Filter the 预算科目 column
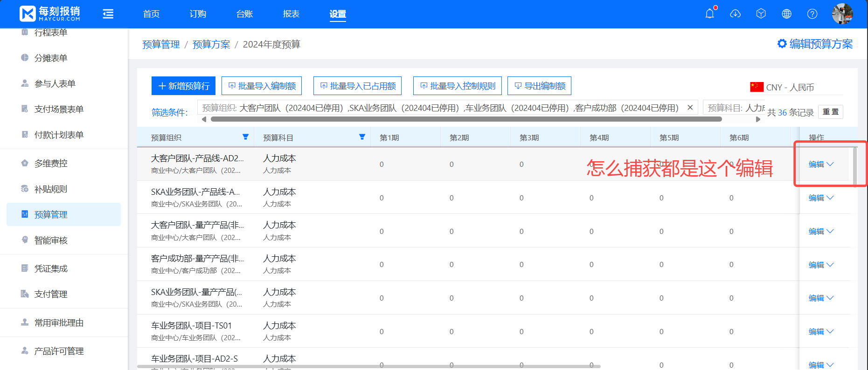Image resolution: width=868 pixels, height=370 pixels. [362, 137]
